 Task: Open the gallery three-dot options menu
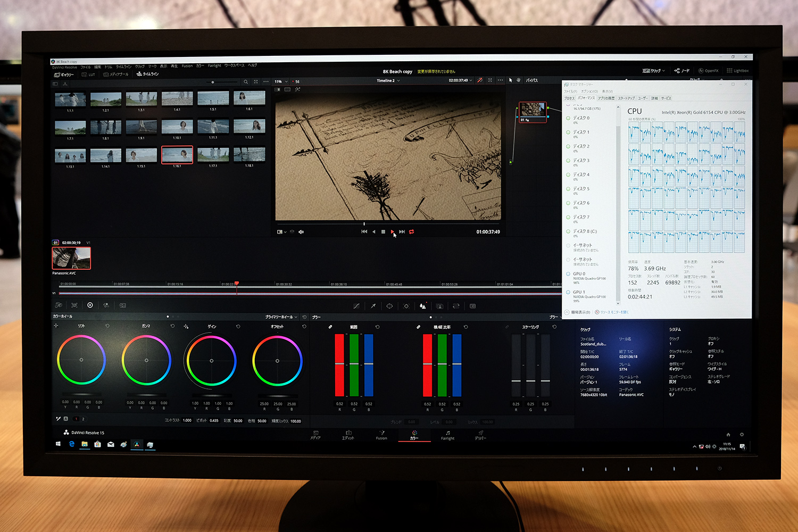click(265, 82)
